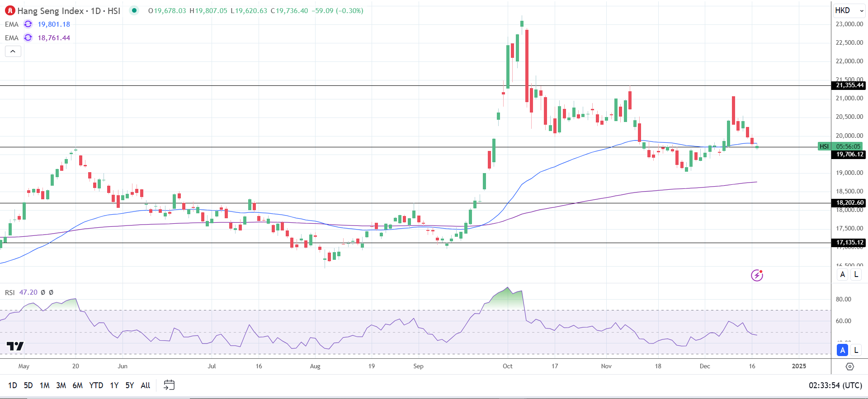Collapse the indicator legend with the chevron

click(x=13, y=52)
